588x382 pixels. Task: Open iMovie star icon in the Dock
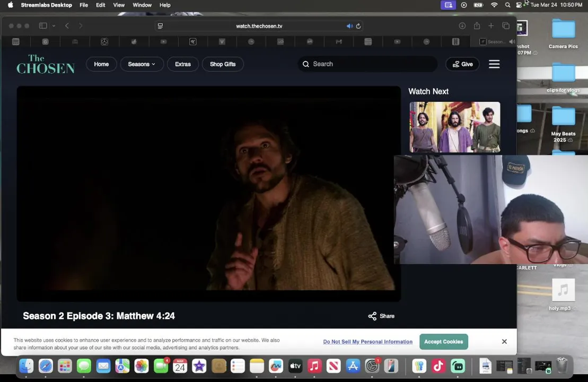199,366
